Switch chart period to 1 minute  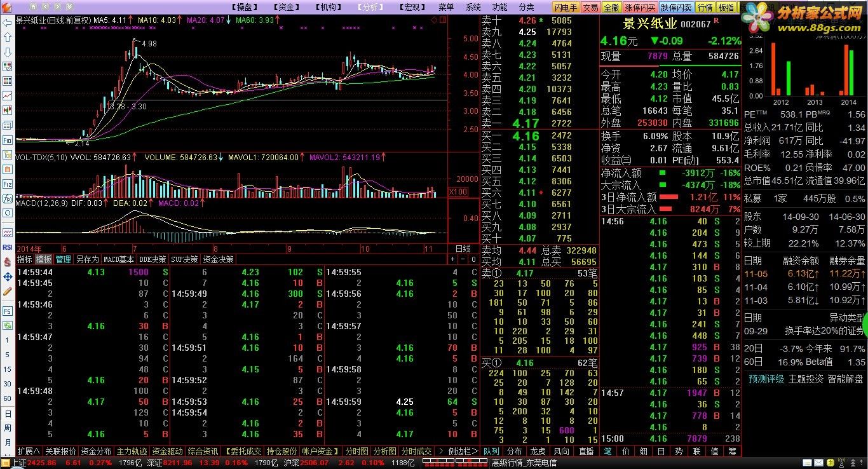pos(7,341)
